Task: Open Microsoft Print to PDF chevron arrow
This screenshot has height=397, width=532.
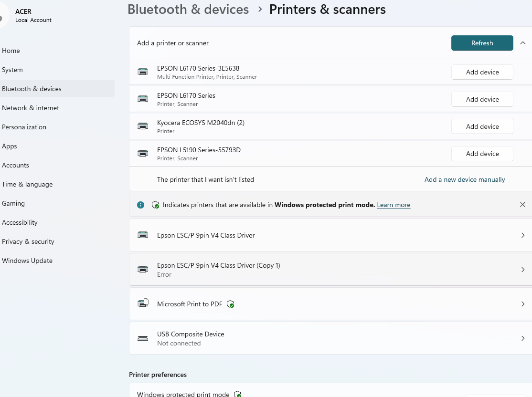Action: pos(523,304)
